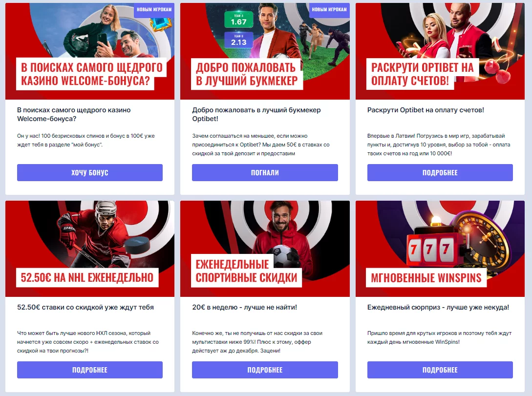Open ПОДРОБНЕЕ under the instant WinSpins promo
The height and width of the screenshot is (396, 532).
pos(440,370)
